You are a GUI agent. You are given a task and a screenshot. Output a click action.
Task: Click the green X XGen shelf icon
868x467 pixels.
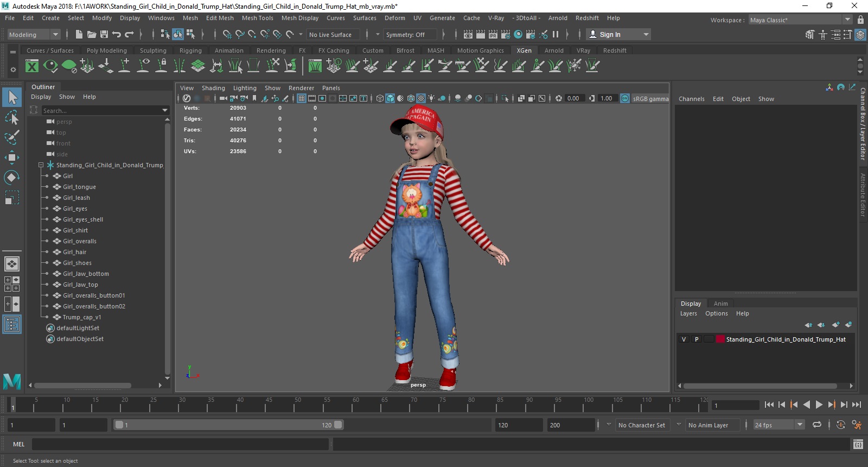tap(32, 66)
